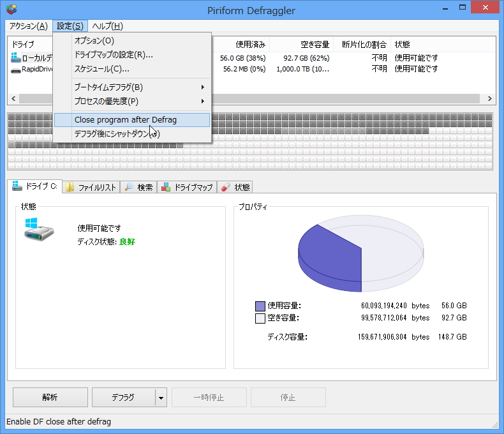Image resolution: width=504 pixels, height=434 pixels.
Task: Click the local disk drive icon in list
Action: [x=15, y=57]
